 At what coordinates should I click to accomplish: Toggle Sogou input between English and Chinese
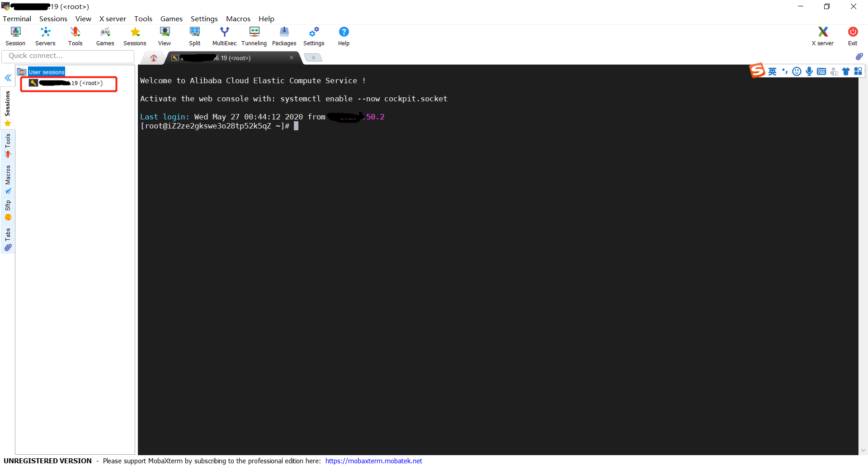pyautogui.click(x=772, y=71)
